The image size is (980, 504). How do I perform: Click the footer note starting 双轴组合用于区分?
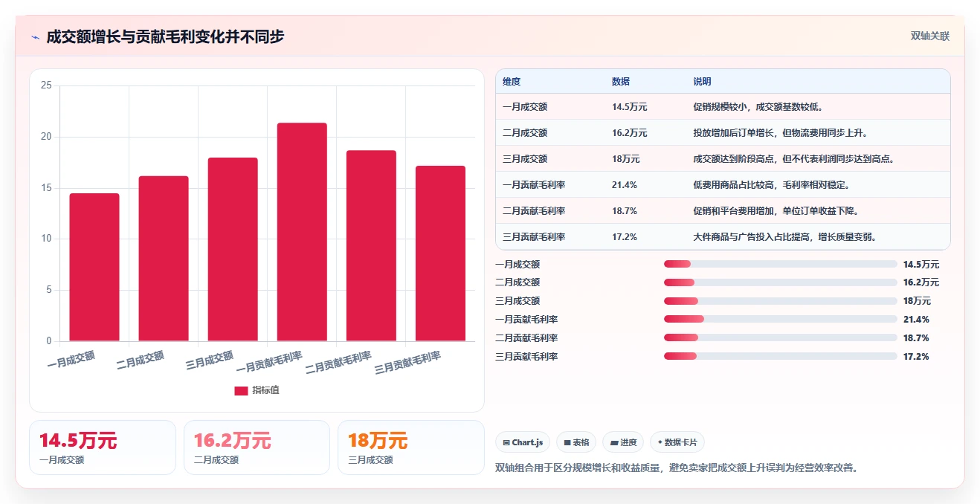tap(676, 468)
